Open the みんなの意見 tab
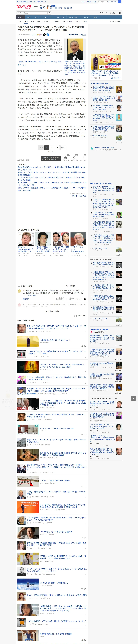The width and height of the screenshot is (138, 644). 73,17
